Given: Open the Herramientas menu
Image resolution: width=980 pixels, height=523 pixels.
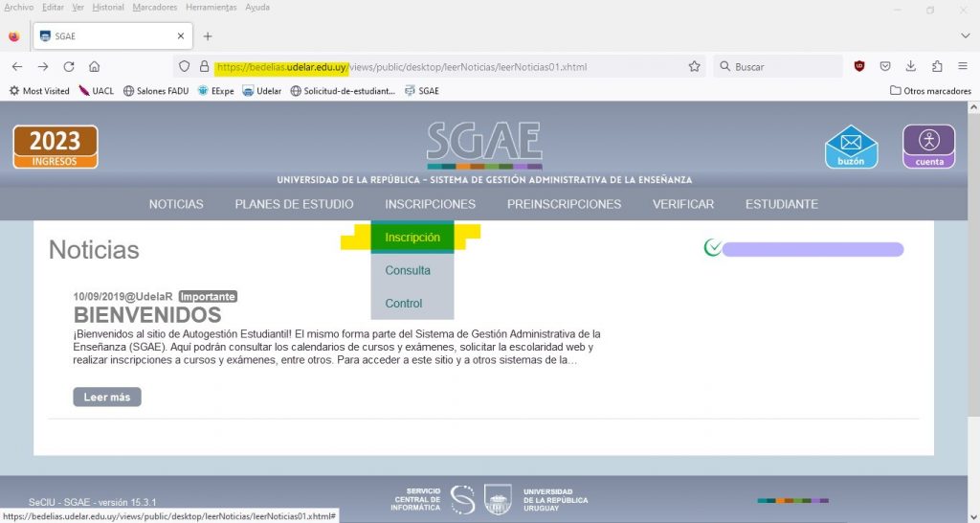Looking at the screenshot, I should tap(212, 8).
